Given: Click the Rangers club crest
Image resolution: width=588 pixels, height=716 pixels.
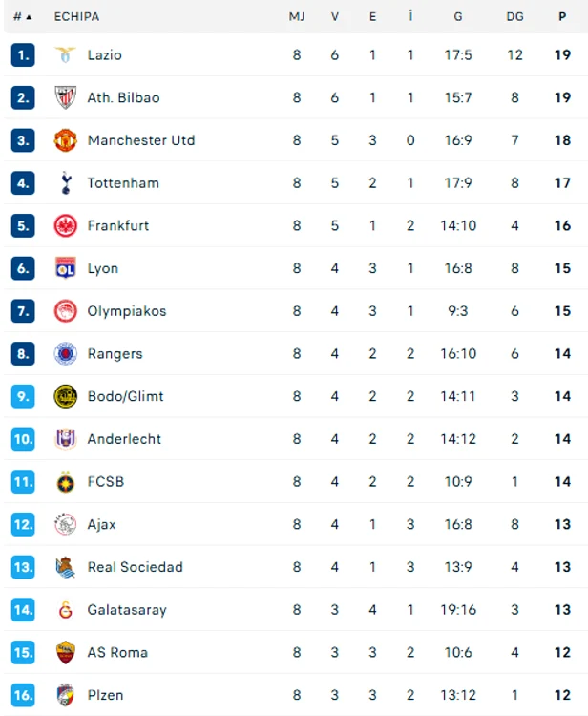Looking at the screenshot, I should (65, 353).
